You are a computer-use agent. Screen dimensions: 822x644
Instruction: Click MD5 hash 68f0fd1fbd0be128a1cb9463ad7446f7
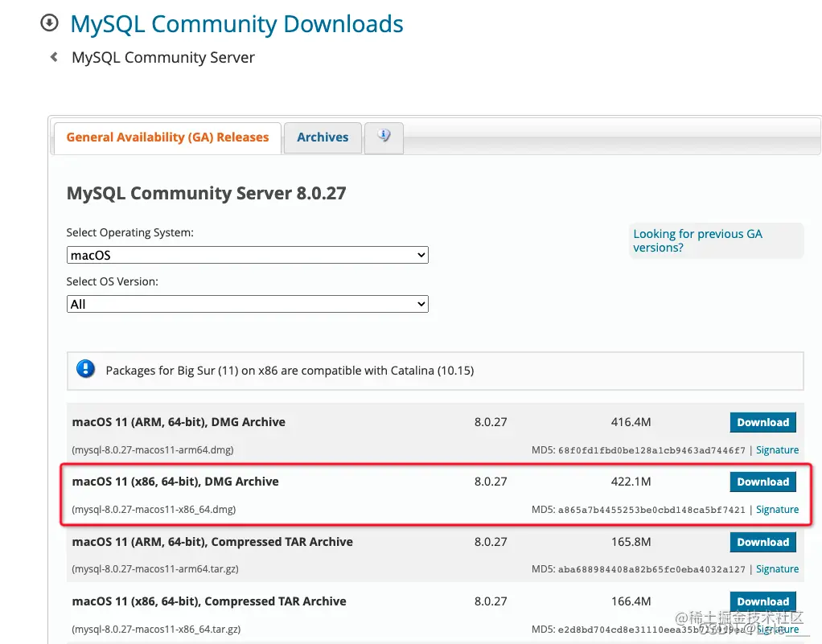point(651,451)
